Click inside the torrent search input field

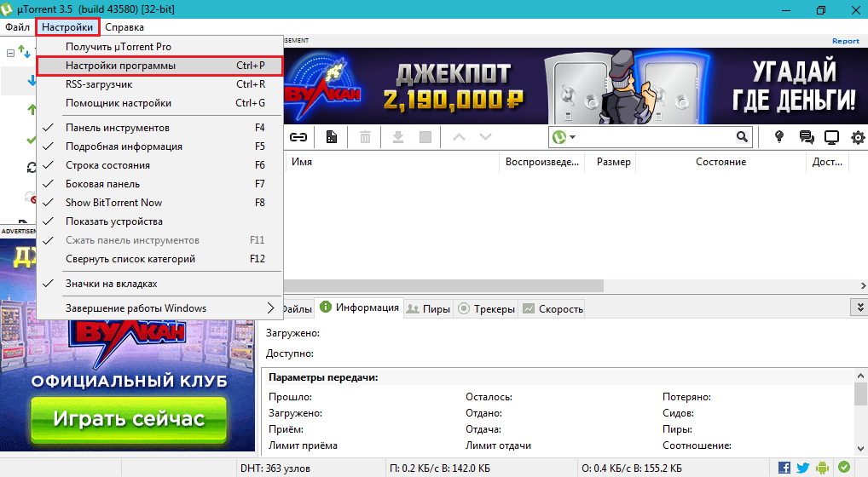[x=652, y=137]
